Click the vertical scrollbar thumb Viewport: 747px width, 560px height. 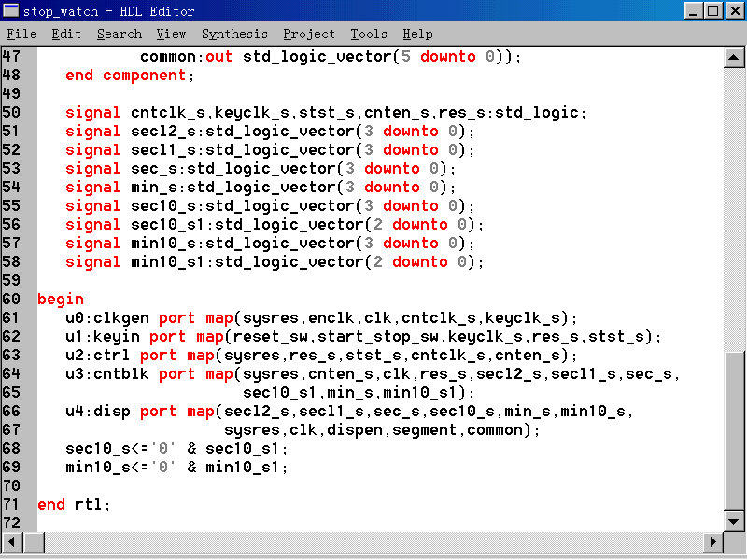[x=735, y=429]
